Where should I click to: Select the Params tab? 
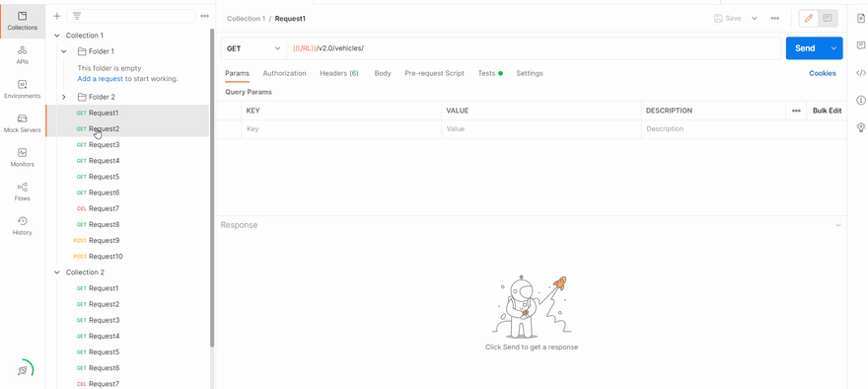pos(237,73)
